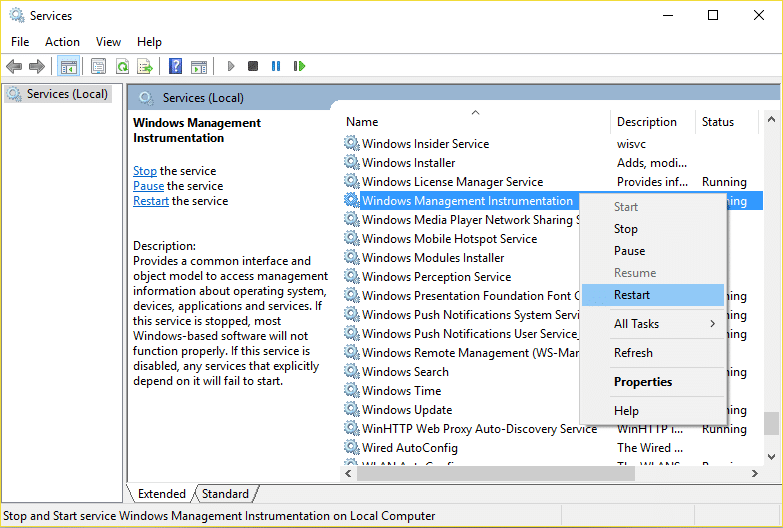This screenshot has width=783, height=528.
Task: Click Export List toolbar icon
Action: pos(145,66)
